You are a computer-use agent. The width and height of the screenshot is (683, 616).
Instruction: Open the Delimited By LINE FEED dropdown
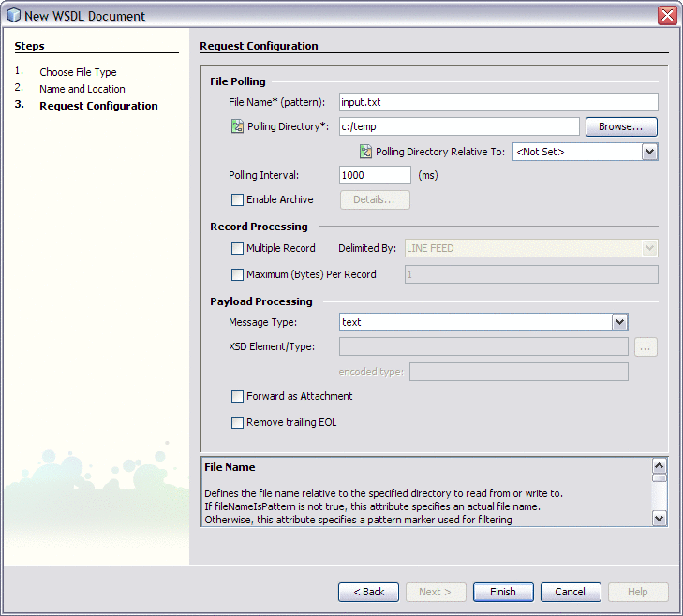point(649,248)
